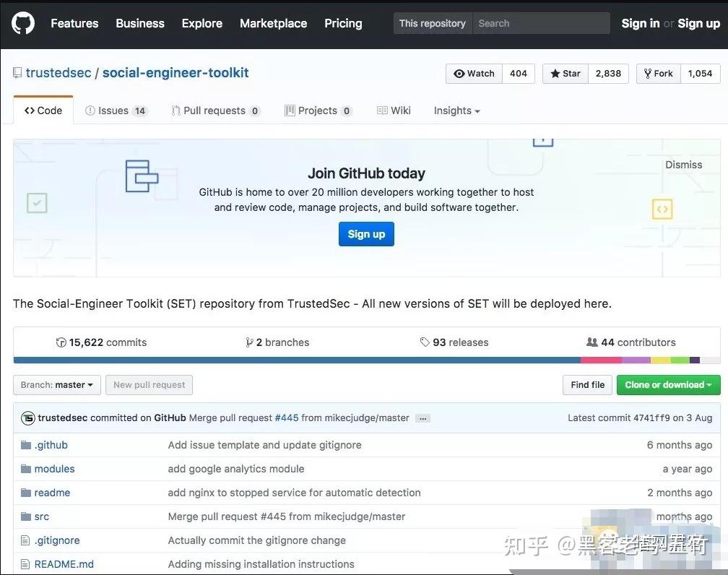
Task: Open the .github folder
Action: 51,445
